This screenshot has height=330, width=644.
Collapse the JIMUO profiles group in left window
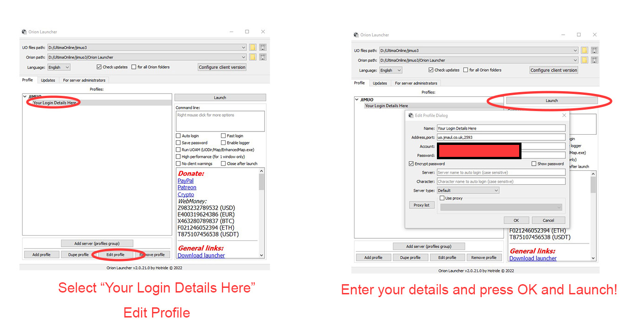click(25, 97)
